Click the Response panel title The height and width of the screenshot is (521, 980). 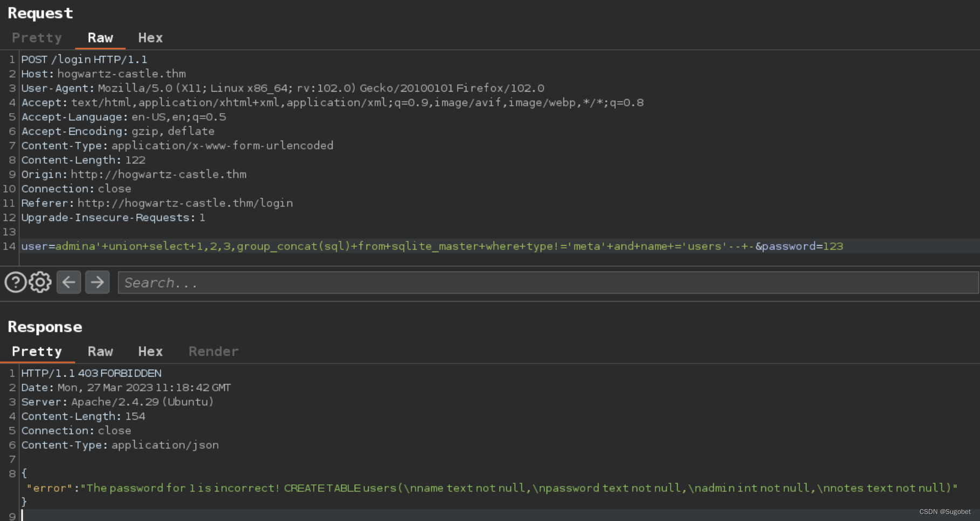pyautogui.click(x=45, y=327)
